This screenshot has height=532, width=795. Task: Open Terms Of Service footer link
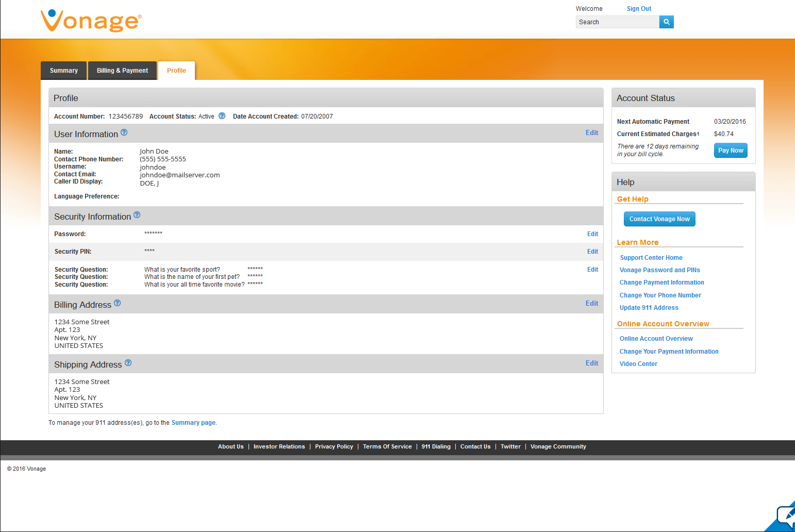coord(387,446)
